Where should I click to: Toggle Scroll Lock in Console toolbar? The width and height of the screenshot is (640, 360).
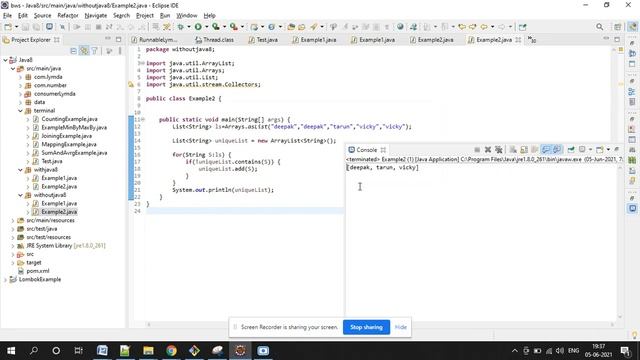524,150
